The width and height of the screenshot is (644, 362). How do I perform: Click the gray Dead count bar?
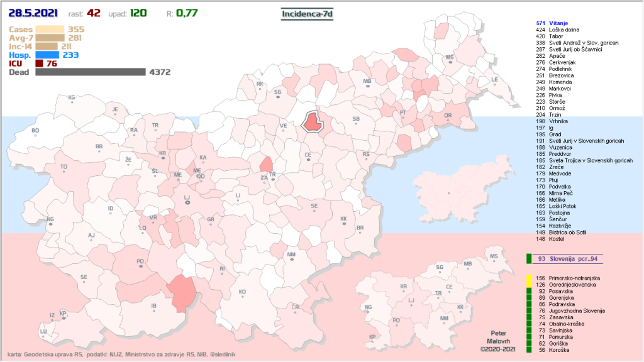(x=91, y=72)
